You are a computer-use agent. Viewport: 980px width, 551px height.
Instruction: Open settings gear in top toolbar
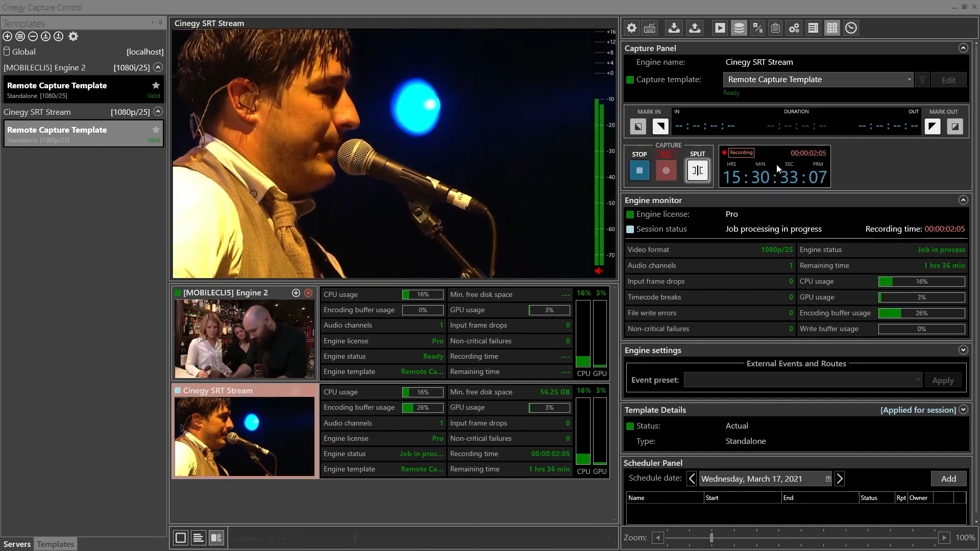(632, 28)
